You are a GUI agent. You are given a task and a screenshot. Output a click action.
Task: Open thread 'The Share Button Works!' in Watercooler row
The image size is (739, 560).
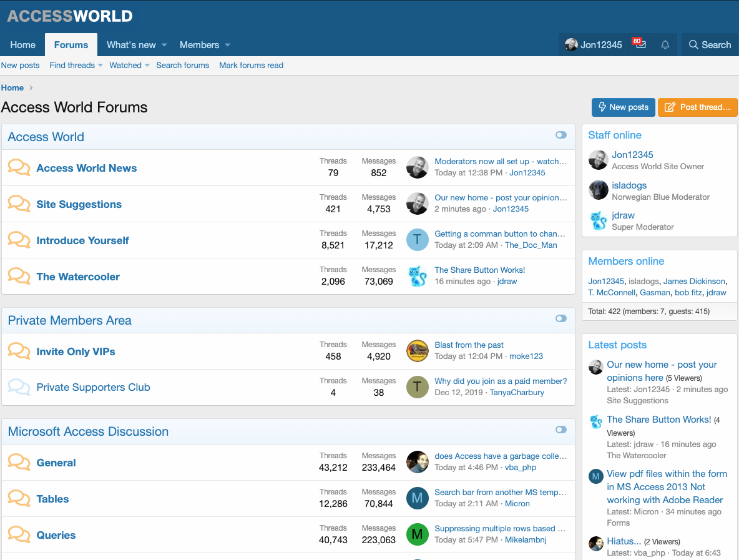click(x=480, y=270)
